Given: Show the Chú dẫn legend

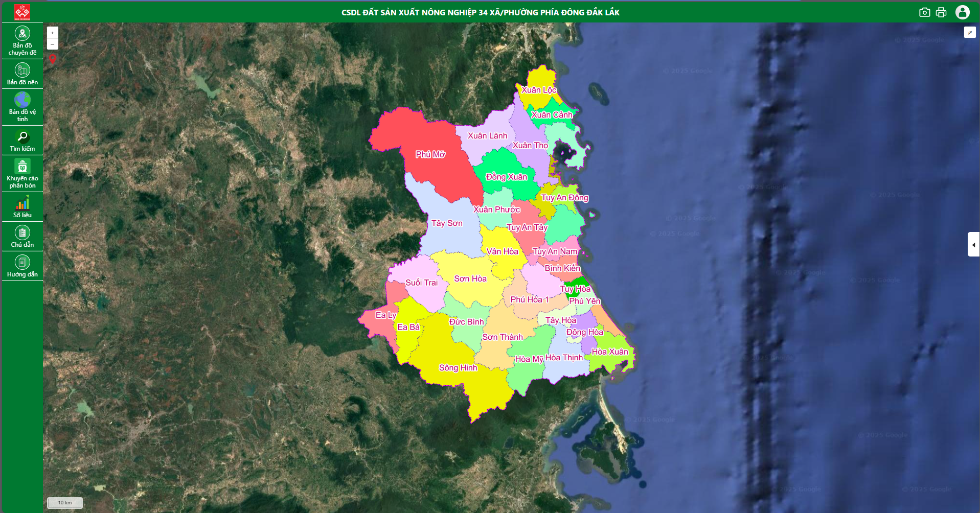Looking at the screenshot, I should (22, 237).
